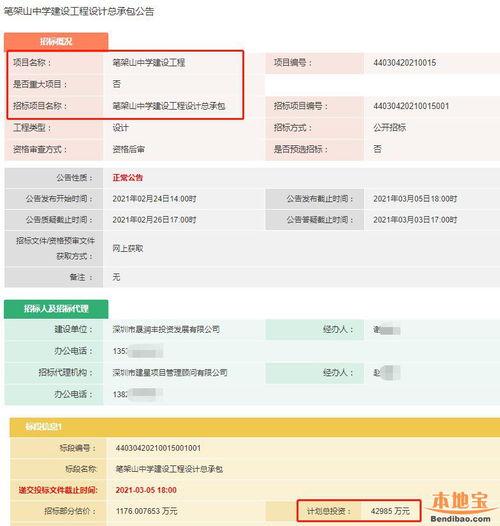Click 工程类型 value 设计
The image size is (500, 526).
(x=120, y=127)
